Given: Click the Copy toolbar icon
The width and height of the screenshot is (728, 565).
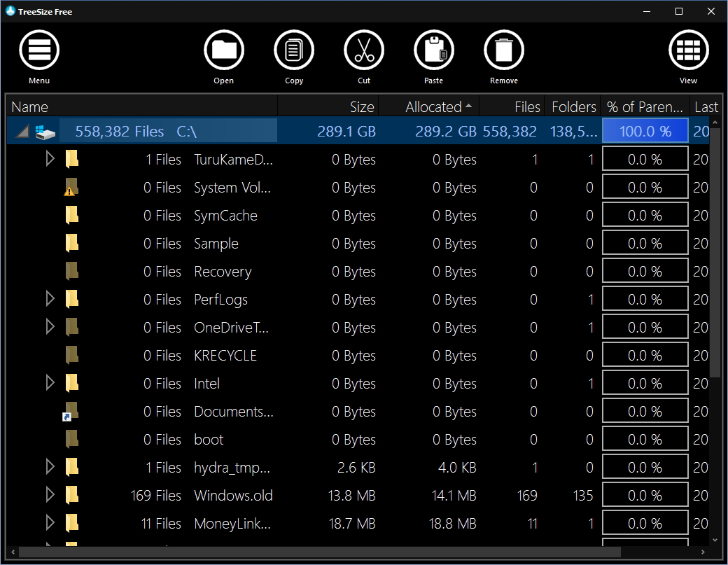Looking at the screenshot, I should (x=294, y=50).
